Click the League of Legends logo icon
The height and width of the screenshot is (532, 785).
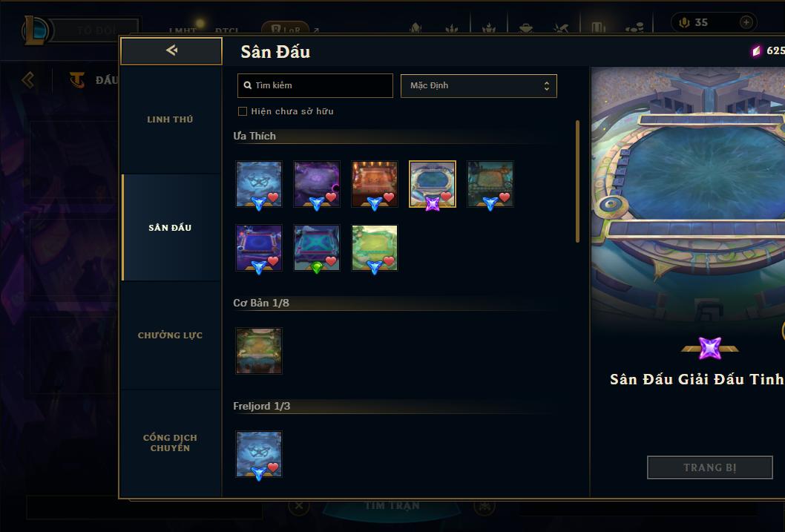tap(35, 30)
